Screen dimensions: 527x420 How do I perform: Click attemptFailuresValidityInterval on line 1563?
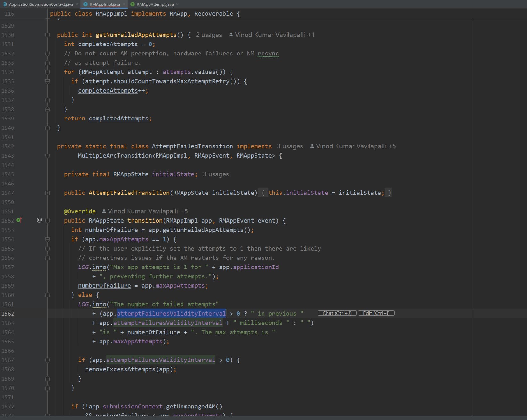point(168,323)
